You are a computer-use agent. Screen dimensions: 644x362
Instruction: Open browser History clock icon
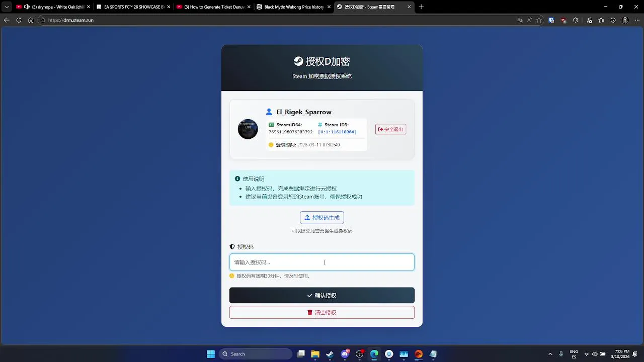click(613, 20)
